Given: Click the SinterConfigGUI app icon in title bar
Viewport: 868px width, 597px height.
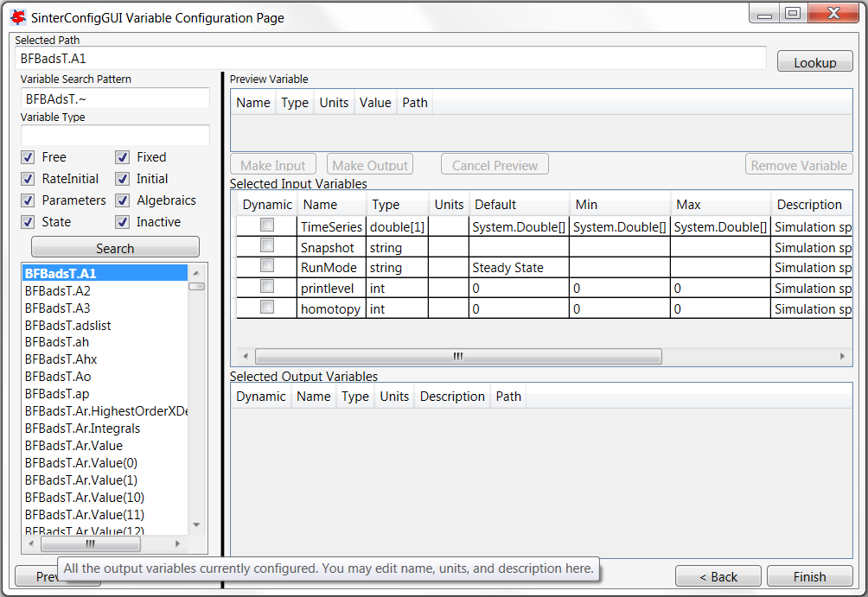Looking at the screenshot, I should [x=17, y=16].
